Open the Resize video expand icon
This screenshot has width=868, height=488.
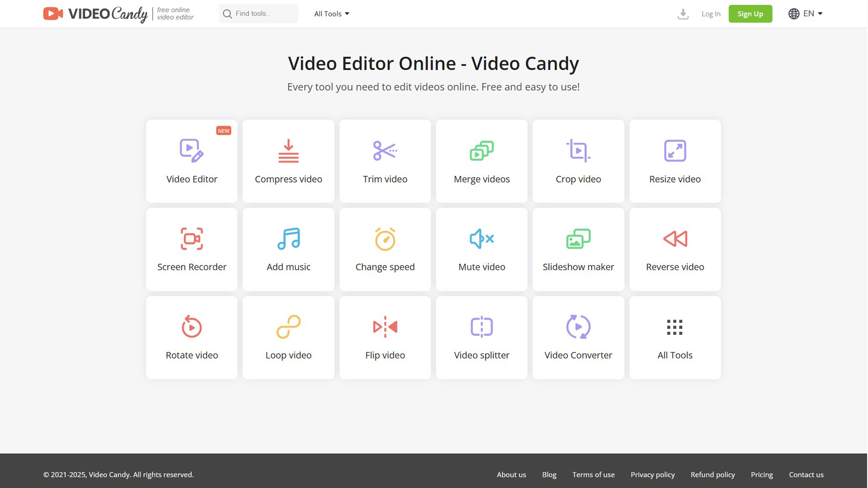click(675, 150)
